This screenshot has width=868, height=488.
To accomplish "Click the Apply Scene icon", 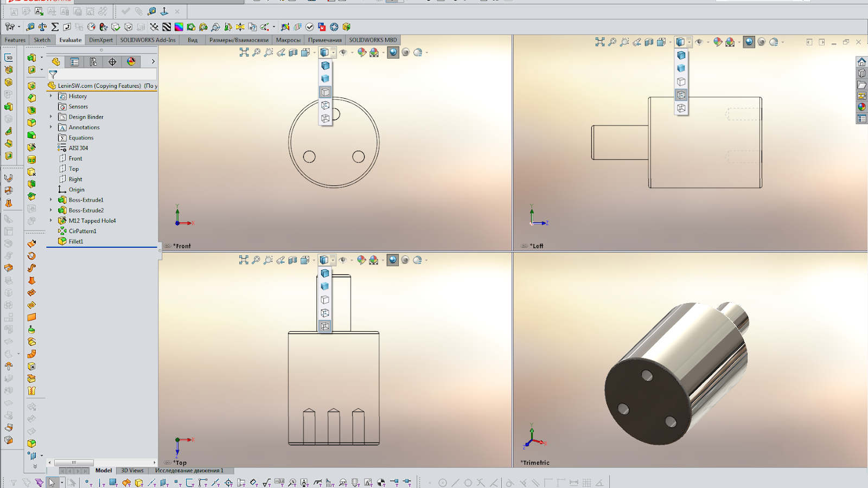I will (373, 52).
